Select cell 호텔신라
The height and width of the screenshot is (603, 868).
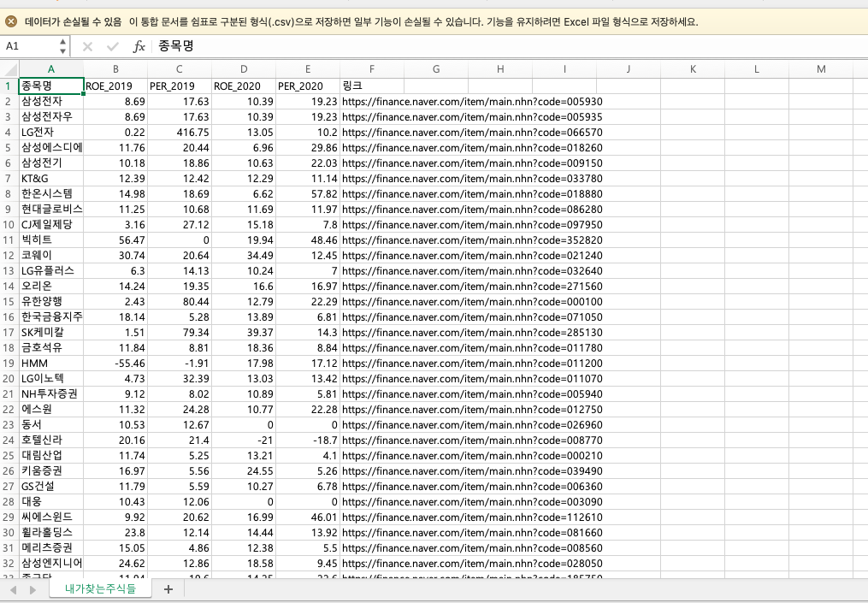coord(51,440)
